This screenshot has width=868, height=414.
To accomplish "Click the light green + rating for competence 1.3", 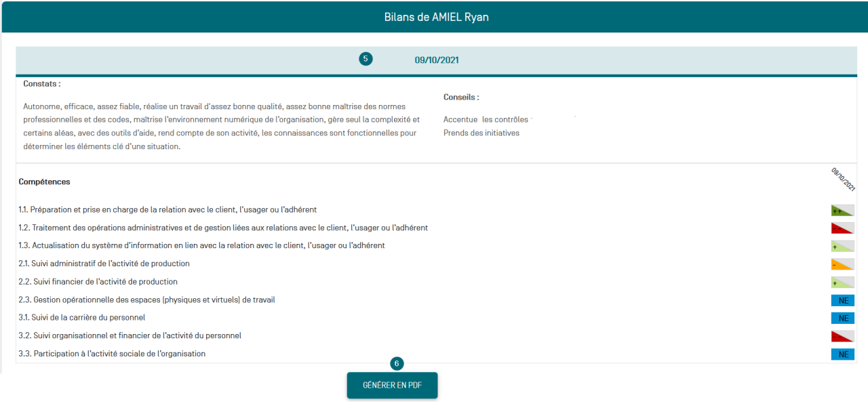I will pyautogui.click(x=842, y=246).
